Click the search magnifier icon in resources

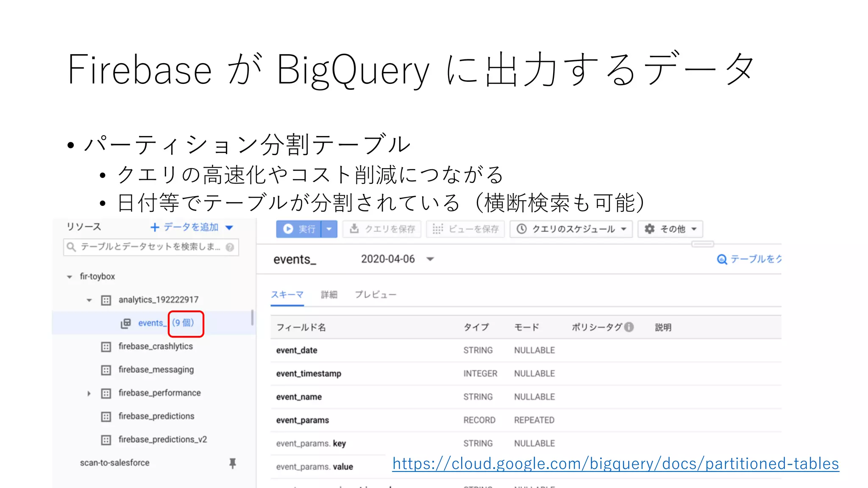tap(72, 247)
